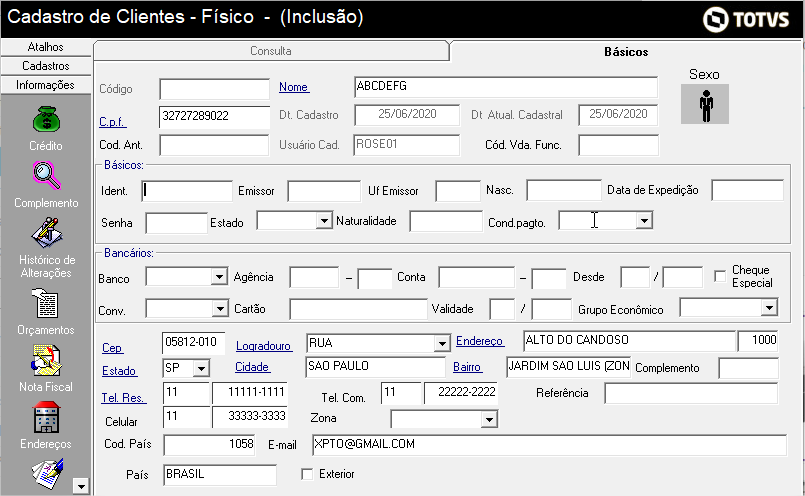Expand the Estado dropdown in Básicos
The height and width of the screenshot is (496, 805).
tap(323, 221)
